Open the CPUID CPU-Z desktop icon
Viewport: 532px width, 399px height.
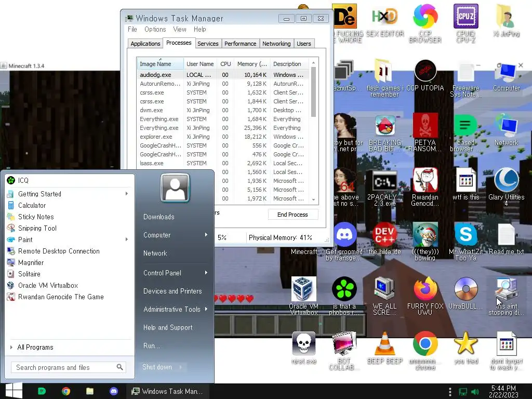coord(465,23)
